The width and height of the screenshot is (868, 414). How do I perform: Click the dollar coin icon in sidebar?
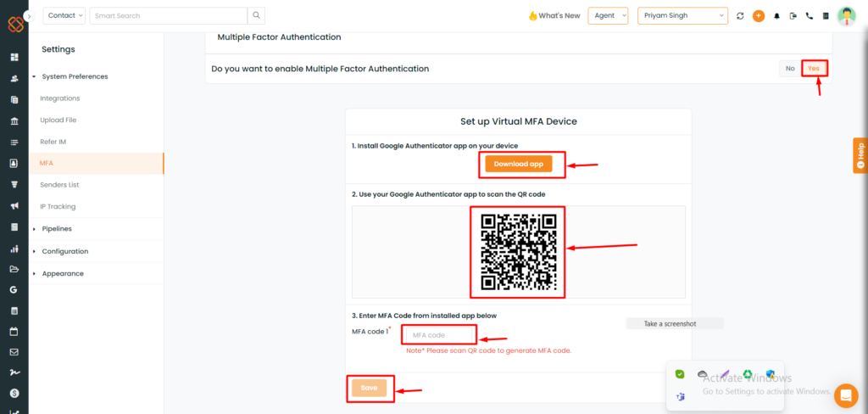[14, 393]
